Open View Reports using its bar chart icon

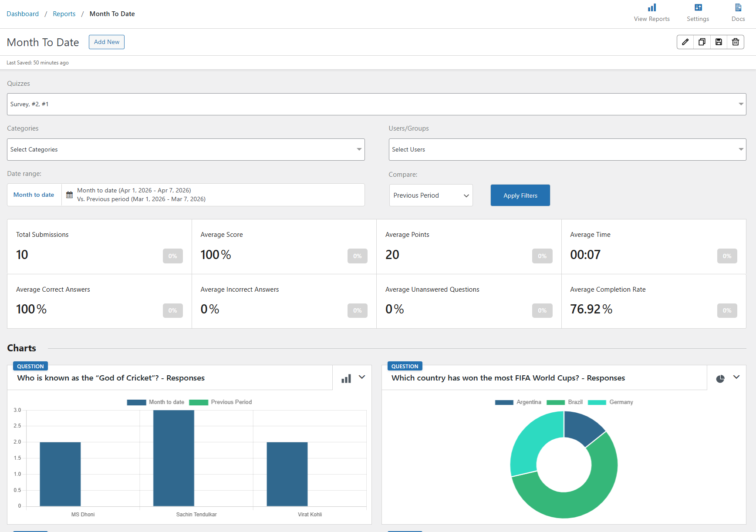651,7
